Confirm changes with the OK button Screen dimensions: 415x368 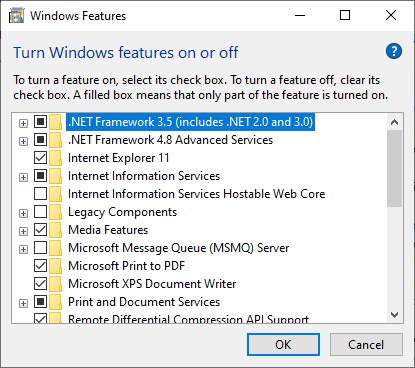pos(283,345)
